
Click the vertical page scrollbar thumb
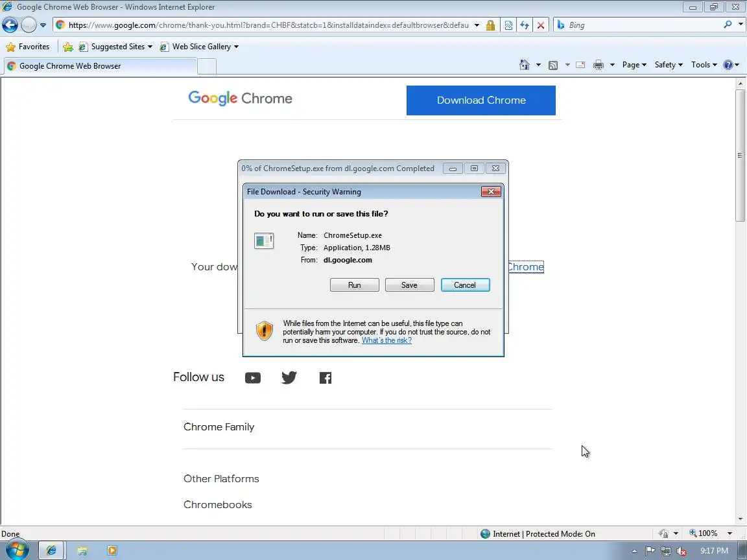pos(740,156)
